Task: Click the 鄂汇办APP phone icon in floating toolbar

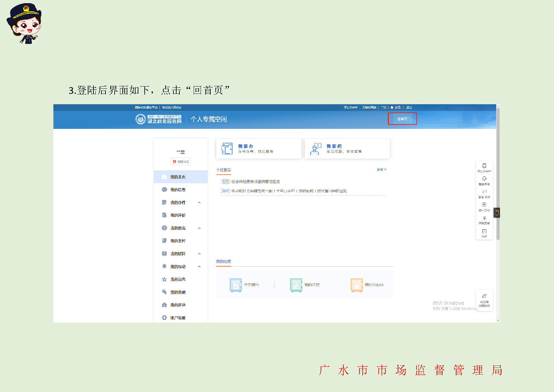Action: pyautogui.click(x=484, y=166)
